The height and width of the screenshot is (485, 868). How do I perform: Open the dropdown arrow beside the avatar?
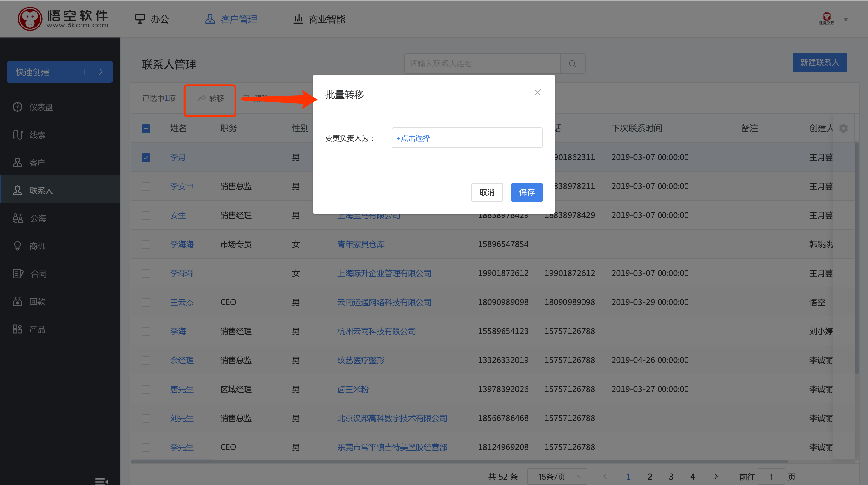[846, 19]
